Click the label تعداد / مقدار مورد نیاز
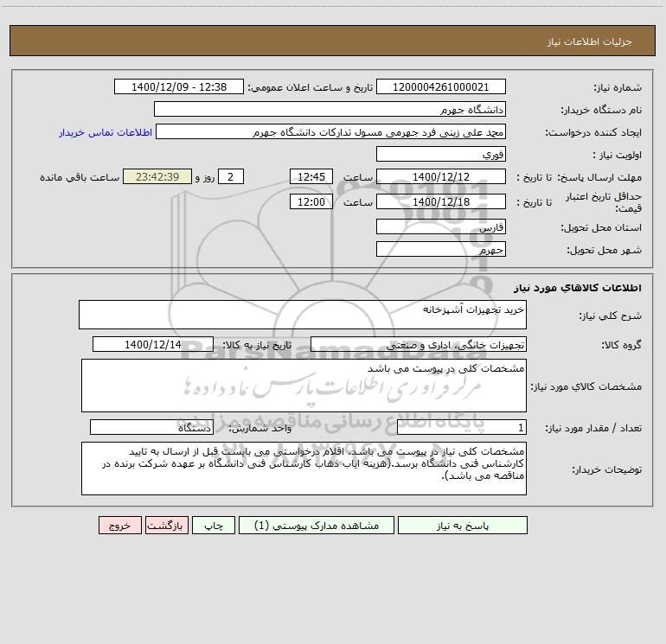The width and height of the screenshot is (666, 644). (593, 429)
